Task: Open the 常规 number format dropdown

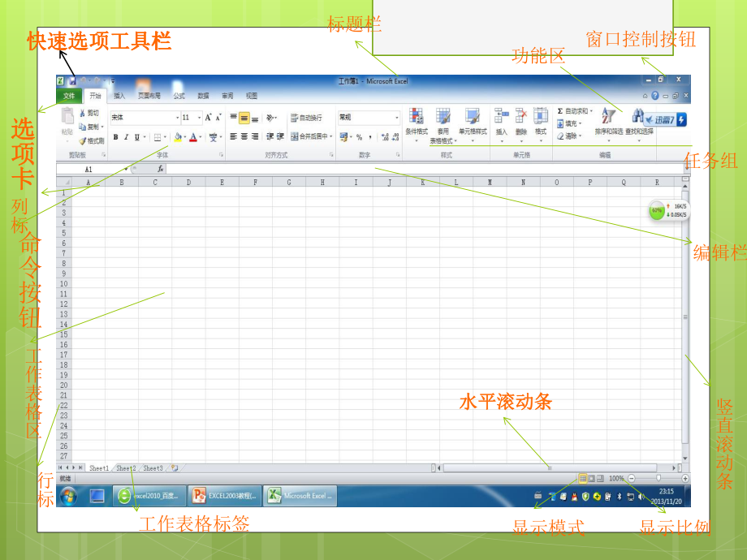Action: coord(395,118)
